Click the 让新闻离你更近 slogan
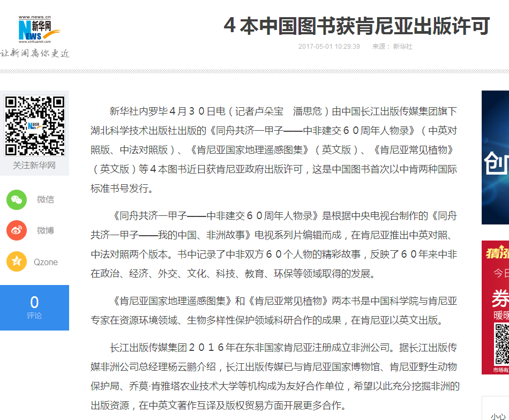This screenshot has width=509, height=420. (x=35, y=53)
